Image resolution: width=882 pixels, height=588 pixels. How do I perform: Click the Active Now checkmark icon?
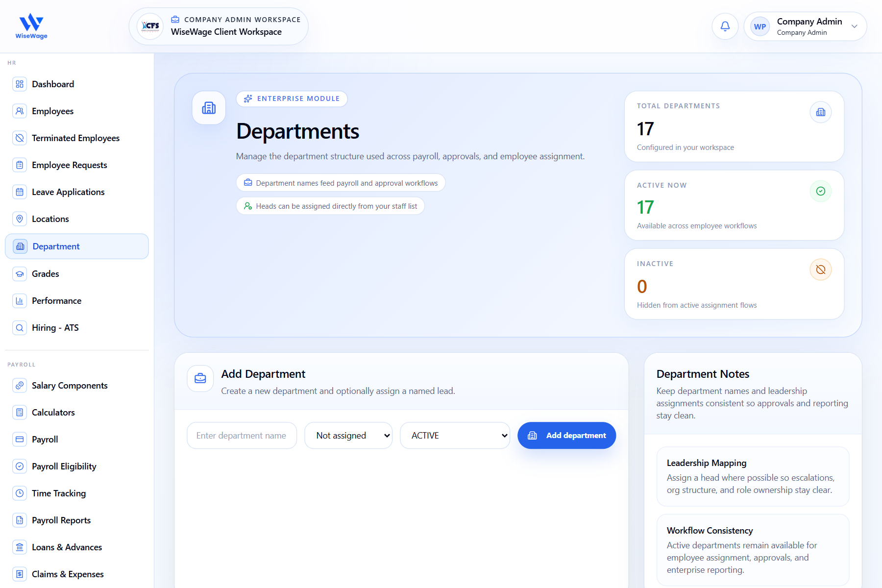(821, 191)
